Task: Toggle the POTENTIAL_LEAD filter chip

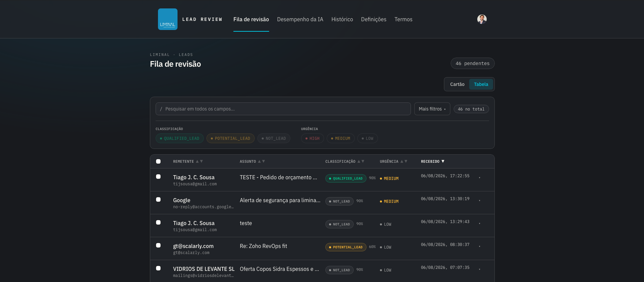Action: click(230, 138)
